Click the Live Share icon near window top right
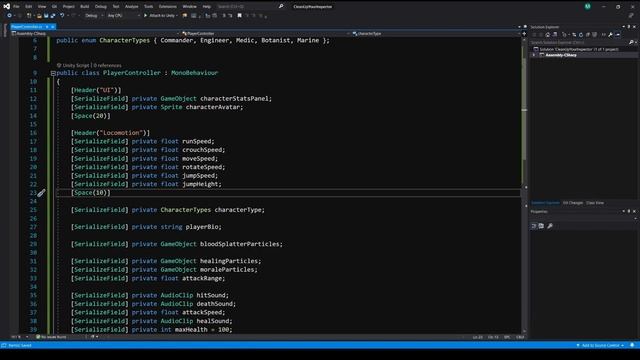This screenshot has height=360, width=640. pos(631,16)
